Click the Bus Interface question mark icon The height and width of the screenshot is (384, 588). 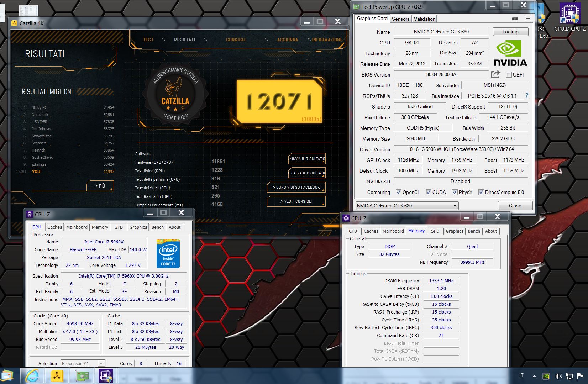point(527,96)
